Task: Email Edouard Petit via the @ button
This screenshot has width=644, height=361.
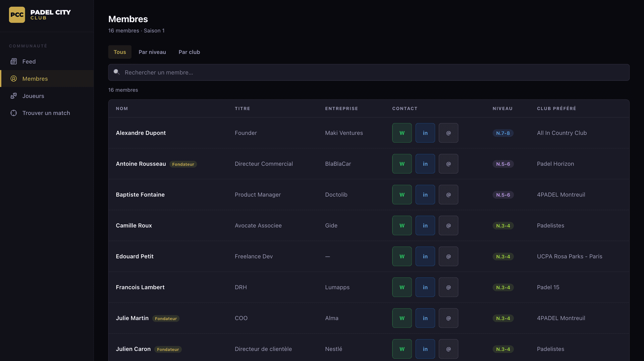Action: click(x=448, y=256)
